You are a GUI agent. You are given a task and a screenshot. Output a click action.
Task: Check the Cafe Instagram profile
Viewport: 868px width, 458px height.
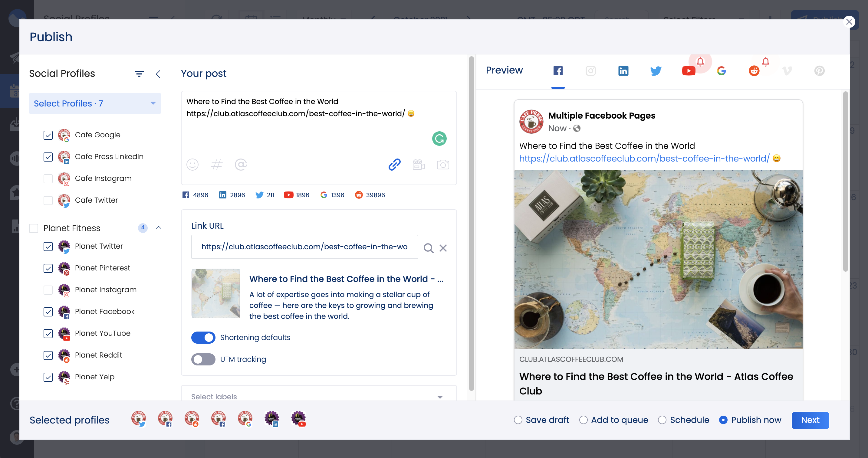tap(48, 178)
